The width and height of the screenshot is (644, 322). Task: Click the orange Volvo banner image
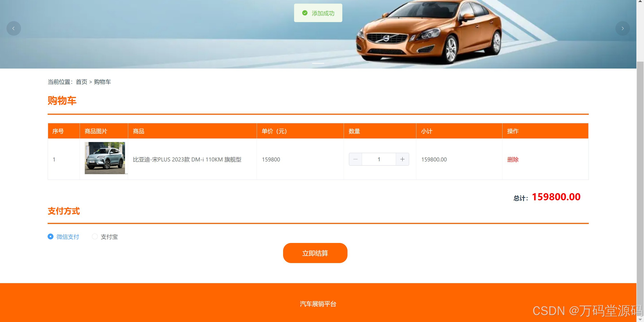click(429, 32)
